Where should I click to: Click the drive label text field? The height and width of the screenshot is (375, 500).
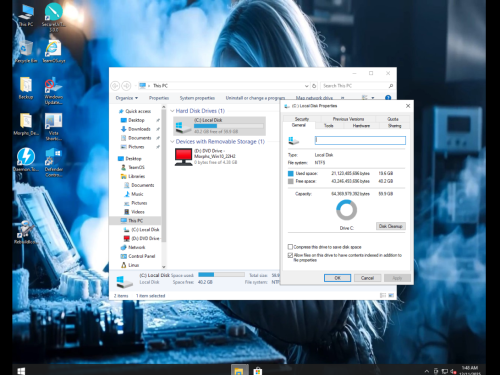point(360,140)
